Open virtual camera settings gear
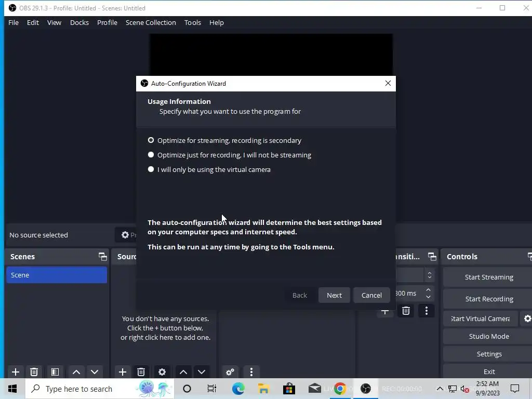The image size is (532, 399). coord(527,318)
